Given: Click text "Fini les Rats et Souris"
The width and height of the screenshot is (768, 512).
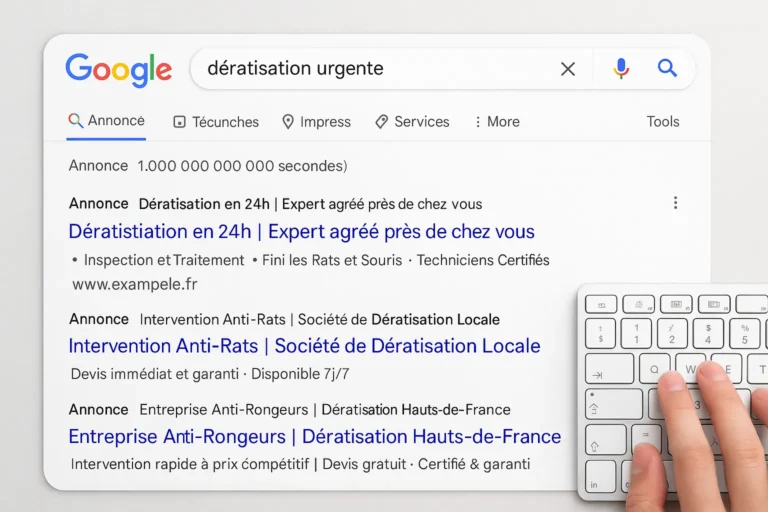Looking at the screenshot, I should [332, 260].
